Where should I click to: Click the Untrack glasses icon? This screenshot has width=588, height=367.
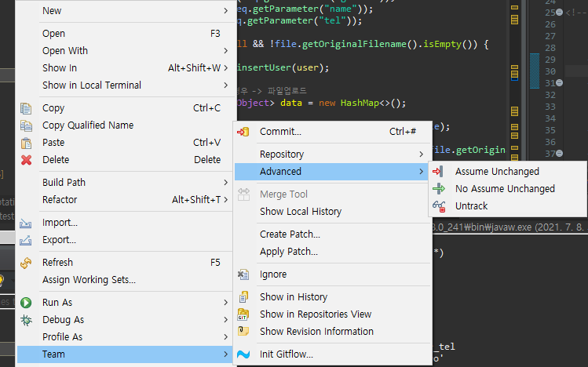pos(439,206)
